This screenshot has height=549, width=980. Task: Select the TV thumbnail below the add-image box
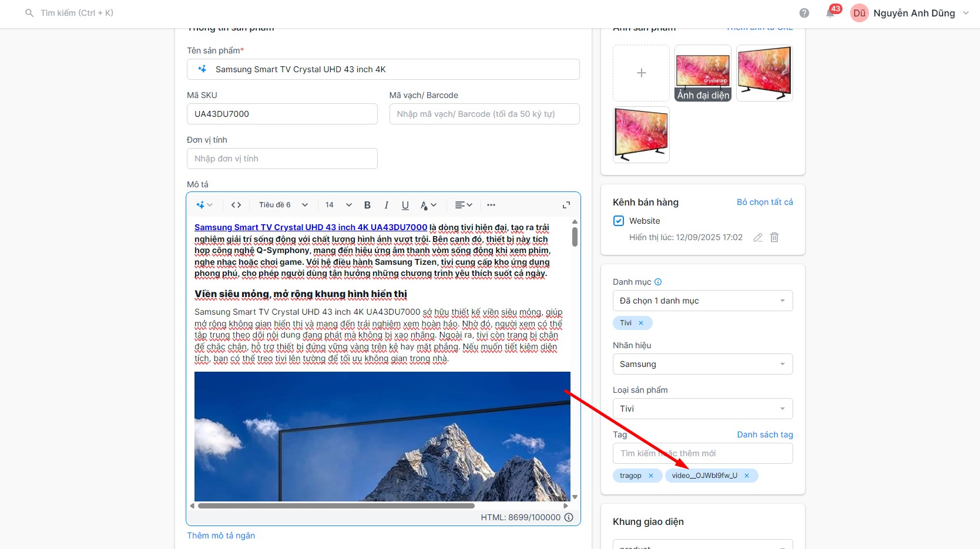pos(642,135)
